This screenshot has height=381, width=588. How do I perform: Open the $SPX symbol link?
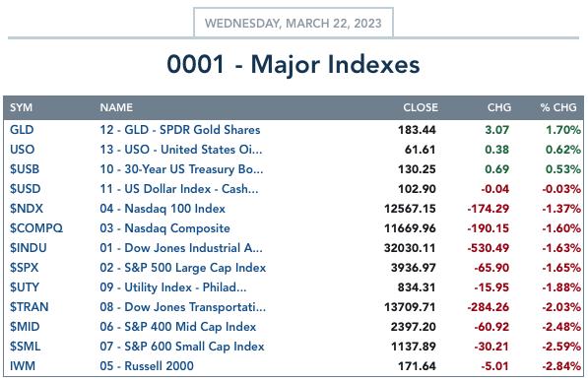coord(24,268)
